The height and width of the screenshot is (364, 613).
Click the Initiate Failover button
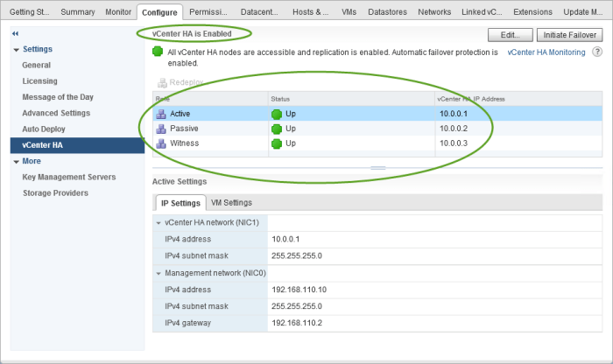[569, 35]
